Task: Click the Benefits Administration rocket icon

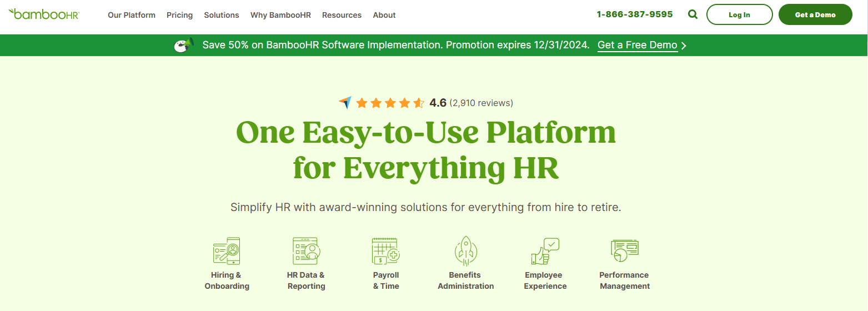Action: point(466,251)
